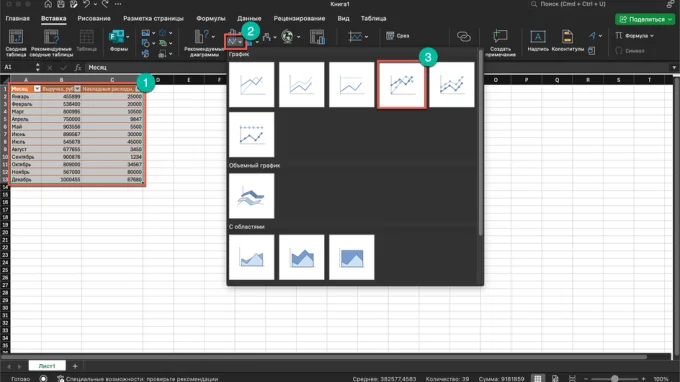680x382 pixels.
Task: Open the more options ellipsis in title bar
Action: pyautogui.click(x=118, y=4)
